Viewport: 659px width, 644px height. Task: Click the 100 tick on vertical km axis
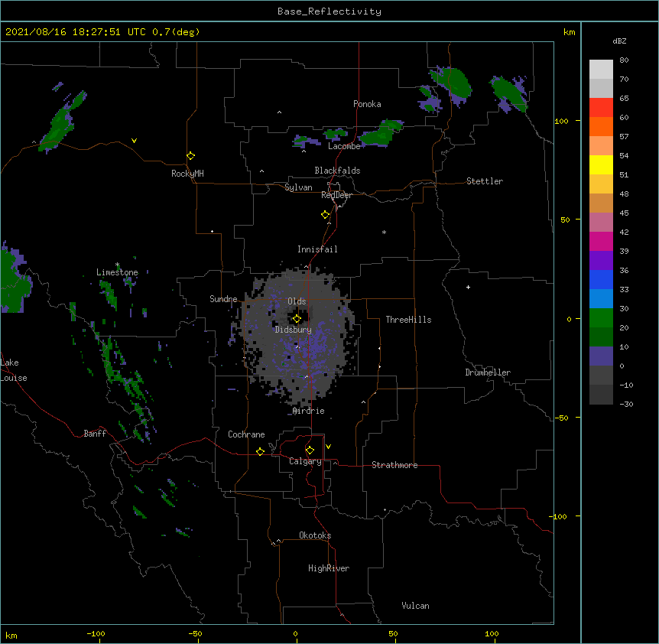[561, 121]
